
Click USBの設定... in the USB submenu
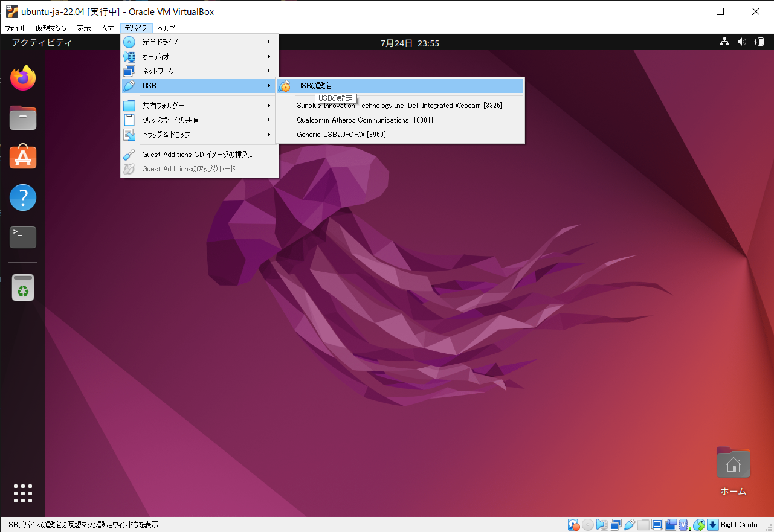[x=400, y=86]
